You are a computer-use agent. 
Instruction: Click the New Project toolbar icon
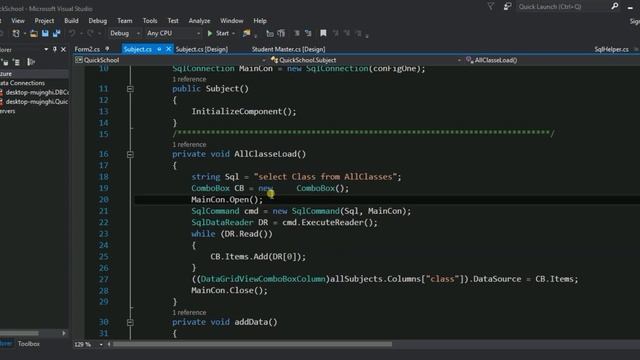16,33
